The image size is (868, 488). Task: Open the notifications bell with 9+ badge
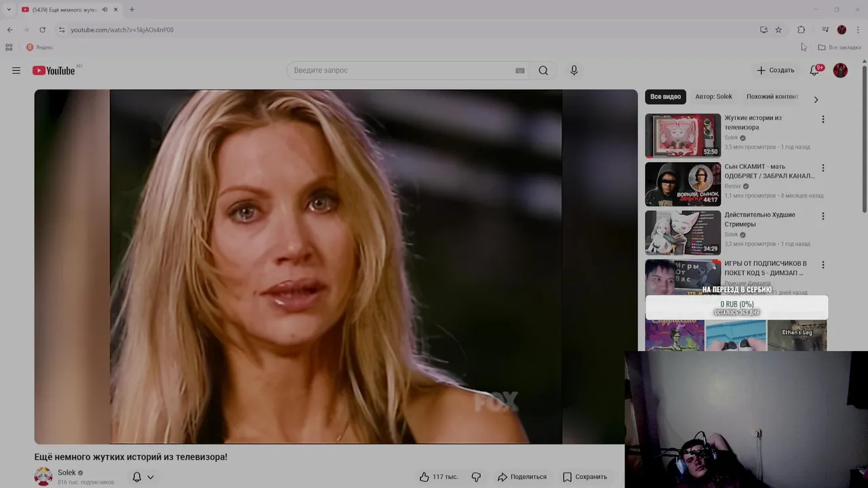pos(815,70)
